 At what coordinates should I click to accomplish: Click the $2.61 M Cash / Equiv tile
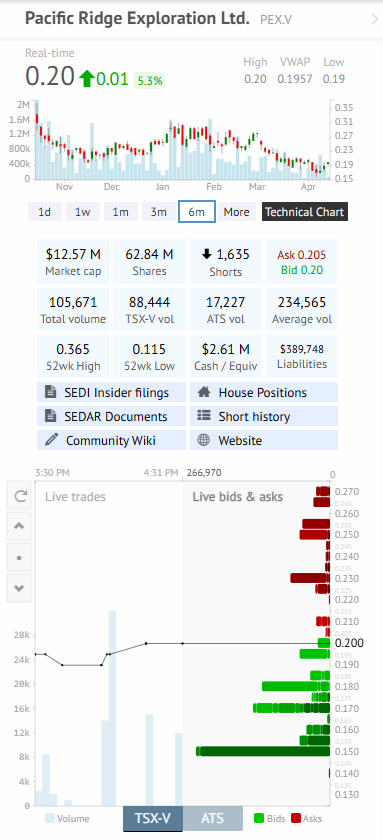(226, 357)
